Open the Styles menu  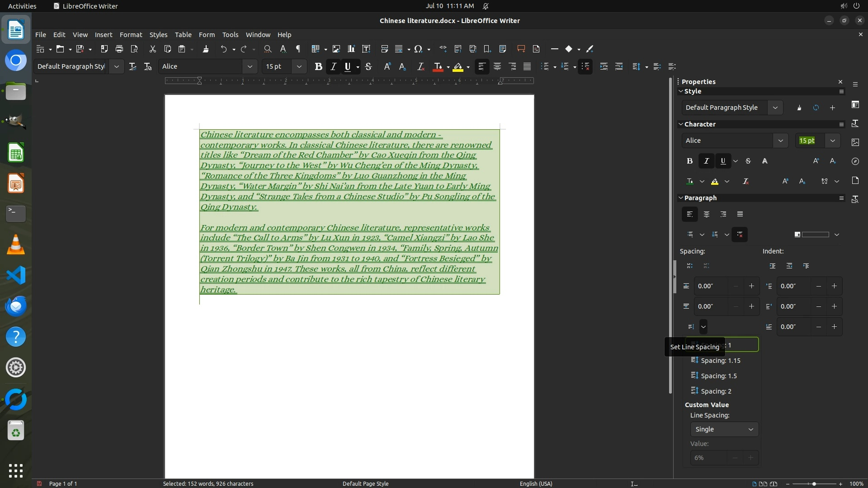(x=158, y=35)
